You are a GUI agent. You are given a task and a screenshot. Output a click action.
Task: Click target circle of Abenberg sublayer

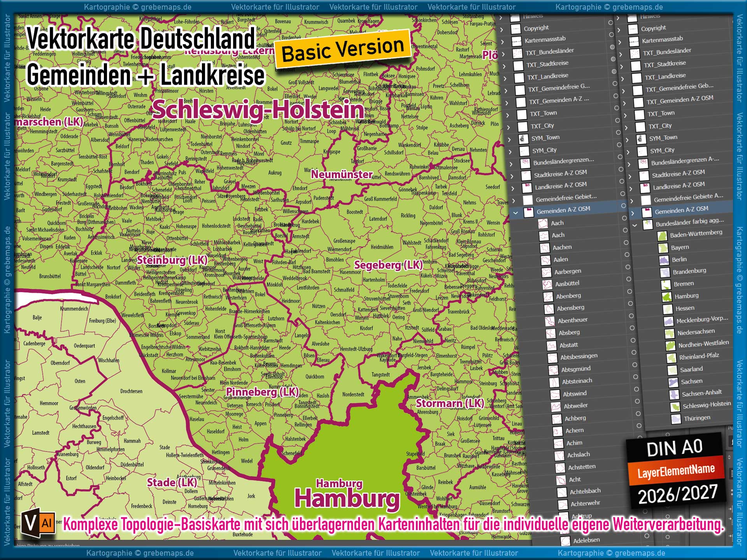[x=630, y=291]
